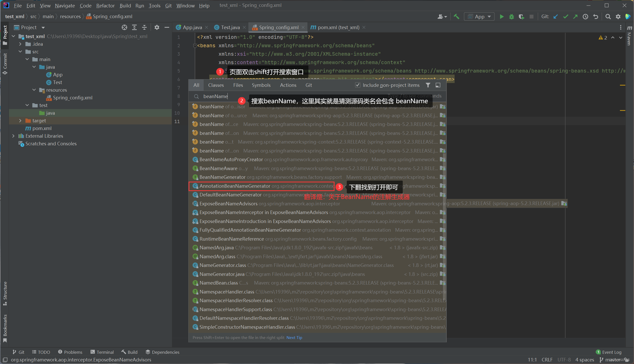Image resolution: width=634 pixels, height=364 pixels.
Task: Open the Problems tool window
Action: tap(70, 352)
